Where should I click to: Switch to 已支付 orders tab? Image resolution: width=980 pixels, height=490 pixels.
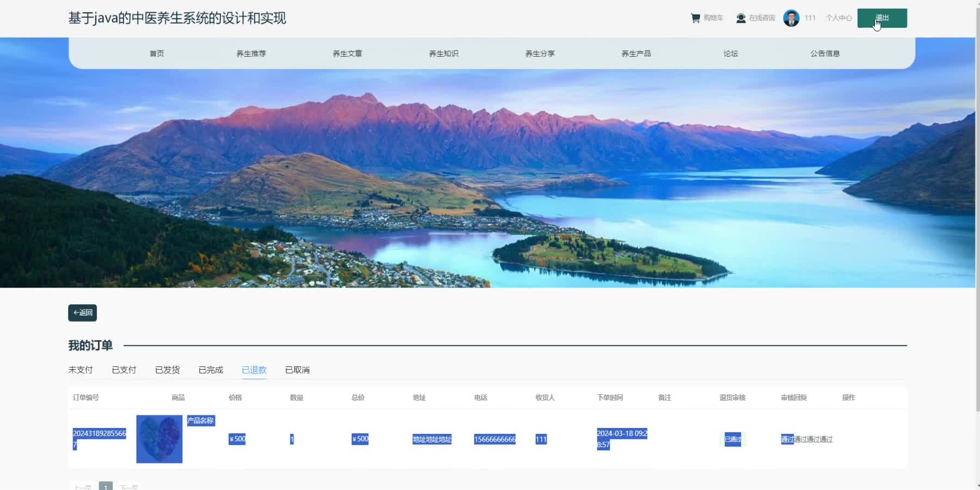pyautogui.click(x=124, y=370)
